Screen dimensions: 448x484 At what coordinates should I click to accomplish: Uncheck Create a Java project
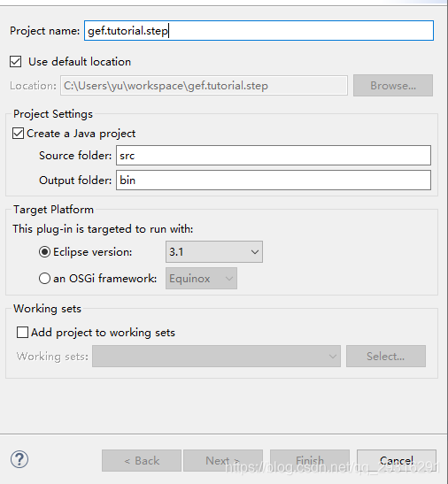18,134
